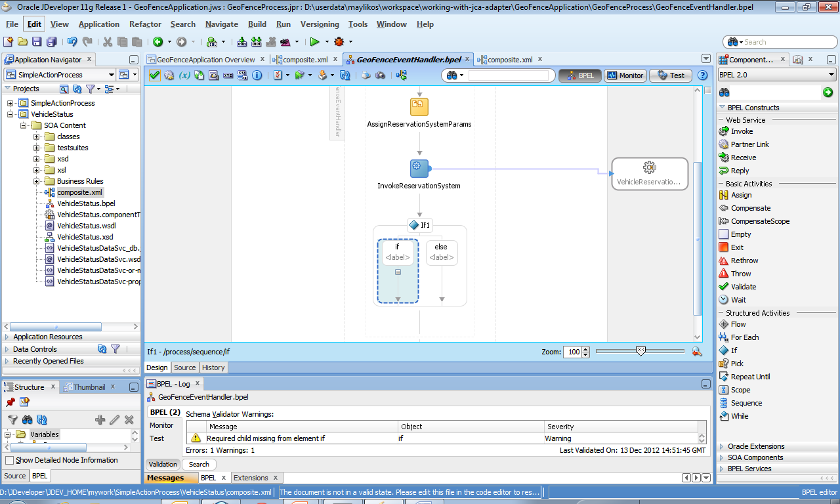The image size is (840, 504).
Task: Click the zoom-to-fit magnifier beside zoom slider
Action: click(x=697, y=352)
